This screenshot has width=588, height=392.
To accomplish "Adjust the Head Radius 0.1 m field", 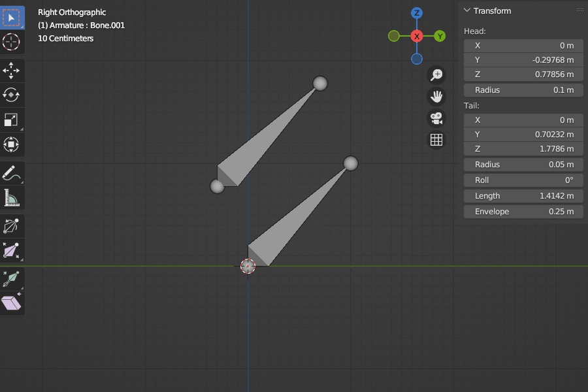I will (x=523, y=90).
